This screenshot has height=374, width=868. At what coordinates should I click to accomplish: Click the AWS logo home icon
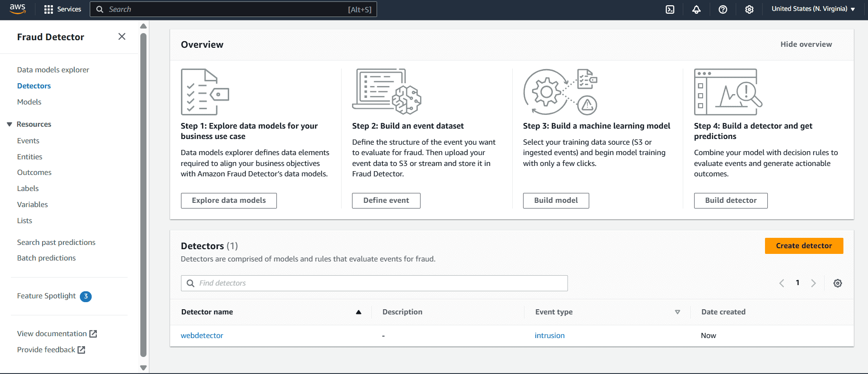click(17, 9)
